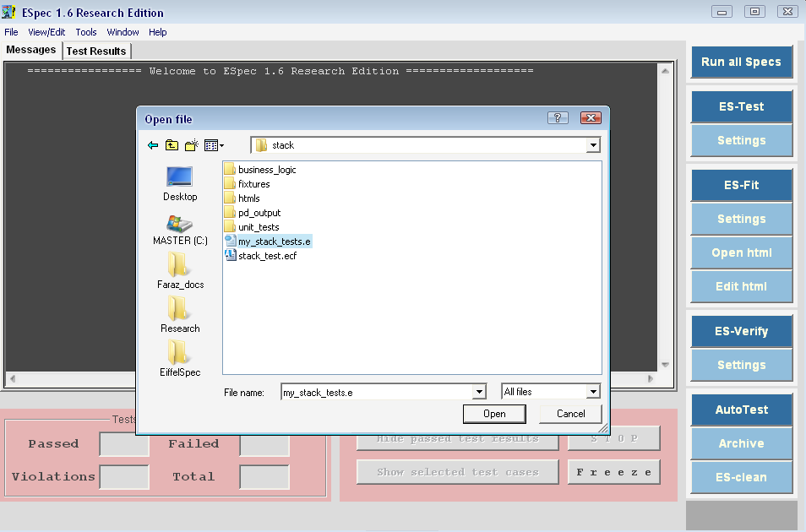Open EiffelSpec folder shortcut

180,358
